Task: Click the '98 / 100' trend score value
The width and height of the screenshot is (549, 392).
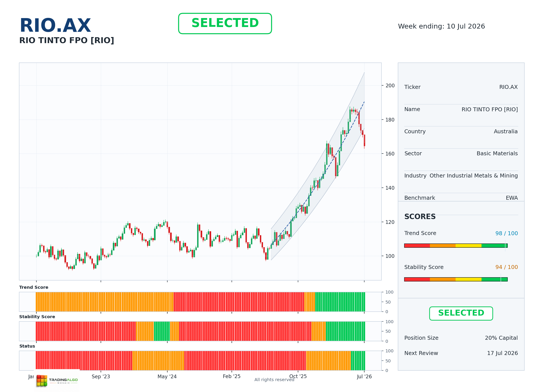Action: point(507,233)
